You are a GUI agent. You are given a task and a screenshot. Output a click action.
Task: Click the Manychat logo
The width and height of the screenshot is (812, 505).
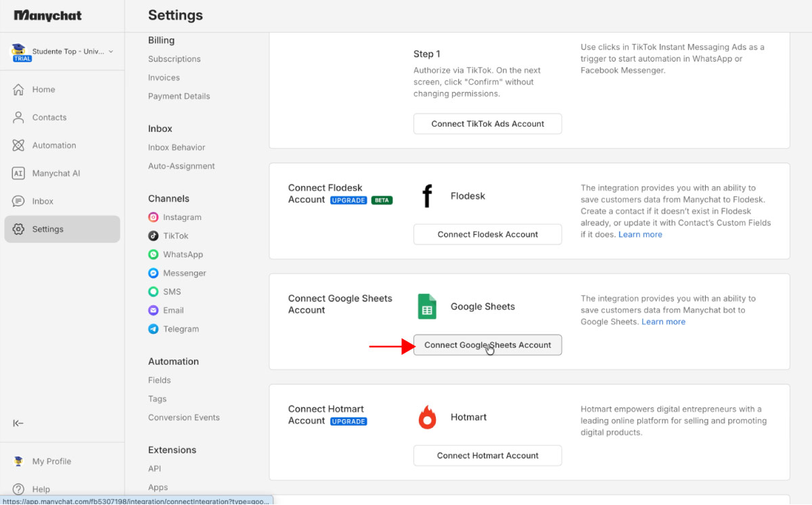[x=47, y=15]
